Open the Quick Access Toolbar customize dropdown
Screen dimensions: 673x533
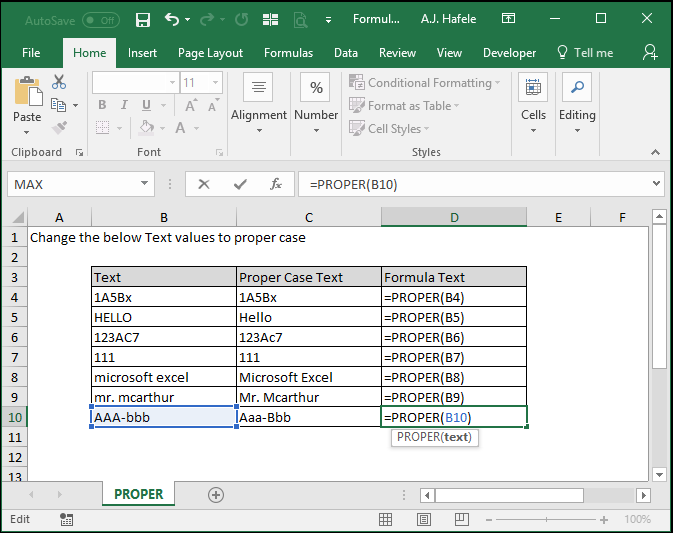tap(328, 20)
